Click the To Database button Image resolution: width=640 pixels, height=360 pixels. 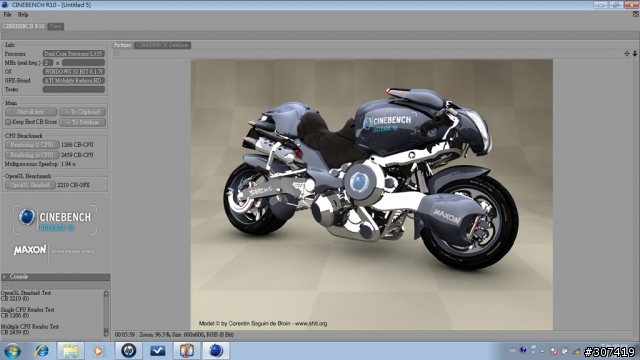(x=82, y=122)
